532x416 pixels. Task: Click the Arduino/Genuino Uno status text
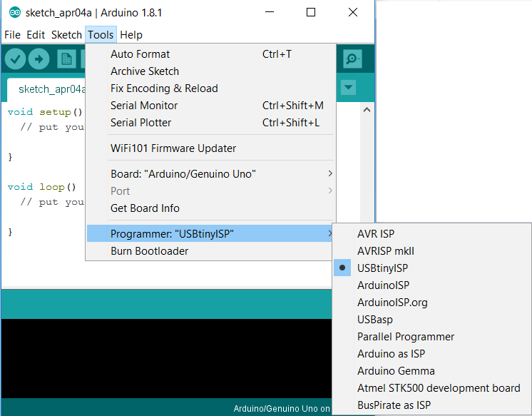click(x=281, y=409)
